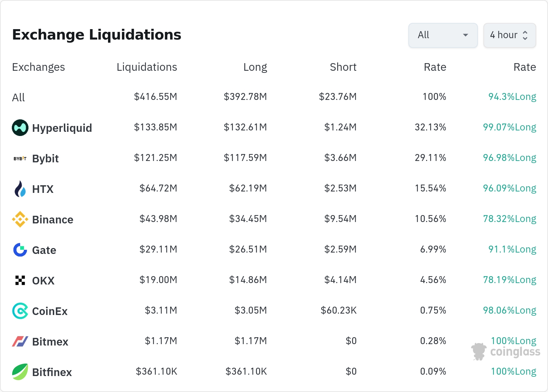
Task: Sort by the Liquidations column header
Action: coord(147,67)
